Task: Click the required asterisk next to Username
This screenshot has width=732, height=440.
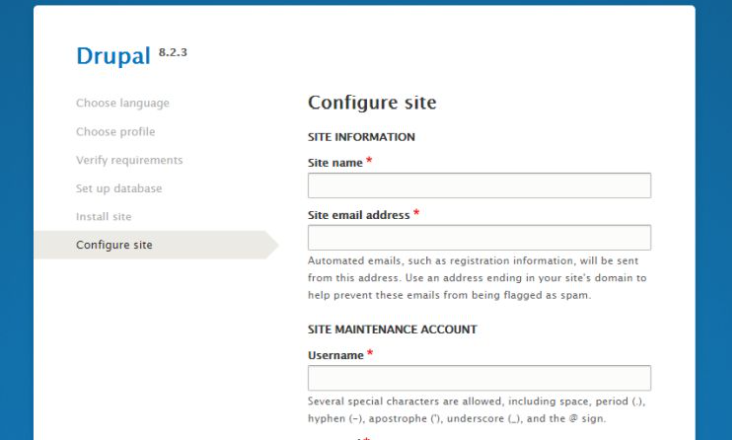Action: (370, 354)
